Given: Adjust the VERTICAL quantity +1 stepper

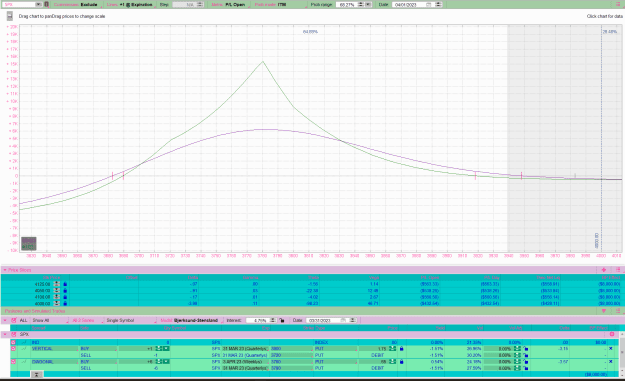Looking at the screenshot, I should point(159,349).
